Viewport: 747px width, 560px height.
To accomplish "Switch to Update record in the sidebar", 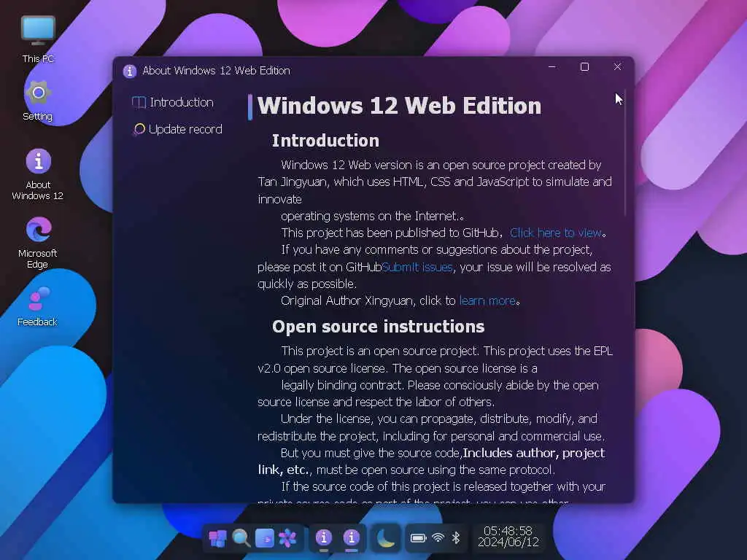I will [x=178, y=129].
